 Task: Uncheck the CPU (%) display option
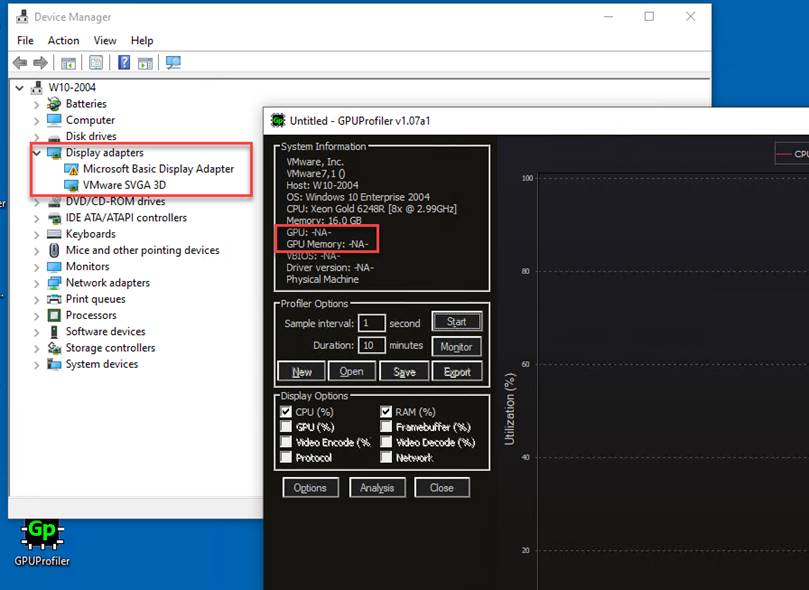tap(286, 412)
